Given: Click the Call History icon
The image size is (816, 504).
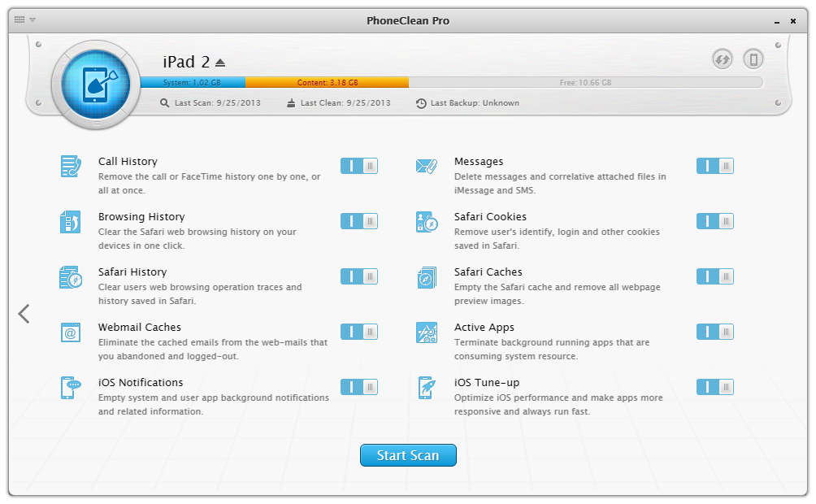Looking at the screenshot, I should tap(71, 167).
